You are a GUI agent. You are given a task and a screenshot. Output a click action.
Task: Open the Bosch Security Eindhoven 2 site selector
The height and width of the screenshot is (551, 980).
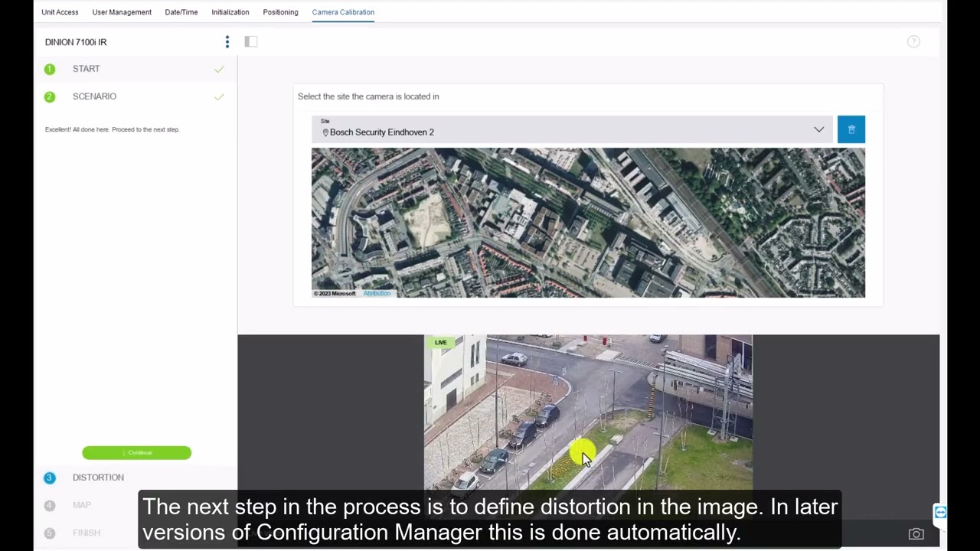[x=573, y=129]
